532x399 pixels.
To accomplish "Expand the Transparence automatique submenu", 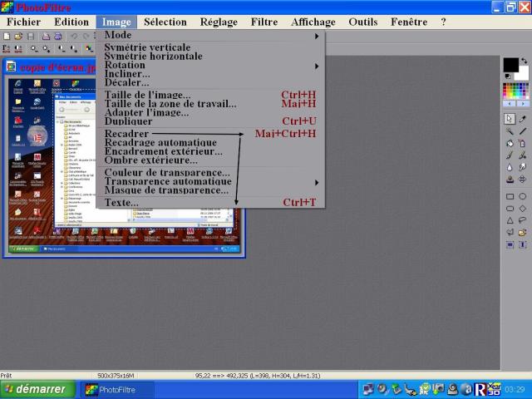I will pyautogui.click(x=210, y=182).
